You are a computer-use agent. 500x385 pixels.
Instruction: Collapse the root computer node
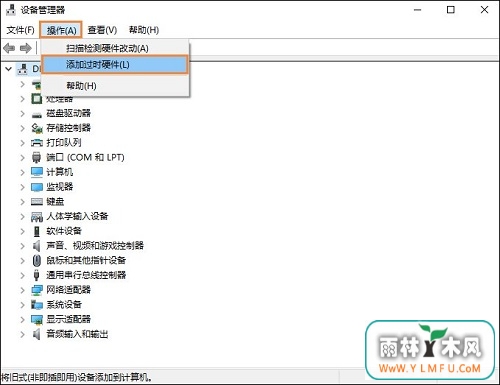click(9, 69)
